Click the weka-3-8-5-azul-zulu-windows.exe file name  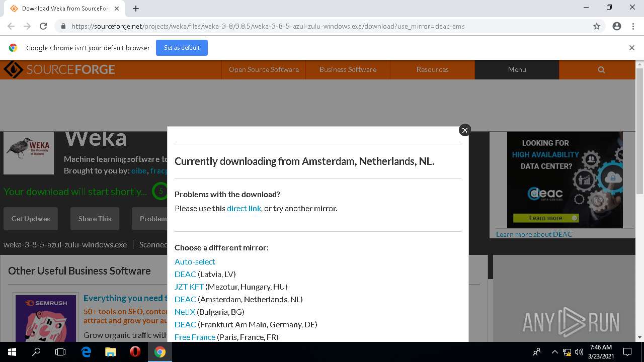[65, 244]
